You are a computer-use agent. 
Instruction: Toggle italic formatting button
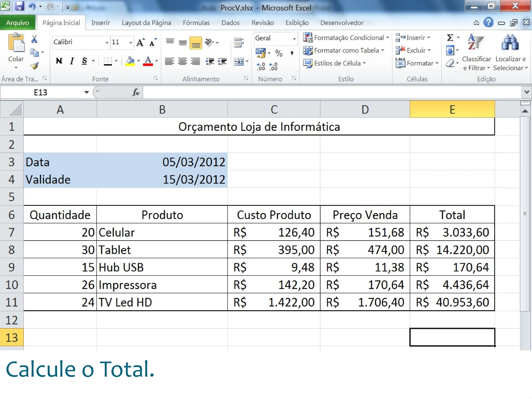pyautogui.click(x=72, y=61)
